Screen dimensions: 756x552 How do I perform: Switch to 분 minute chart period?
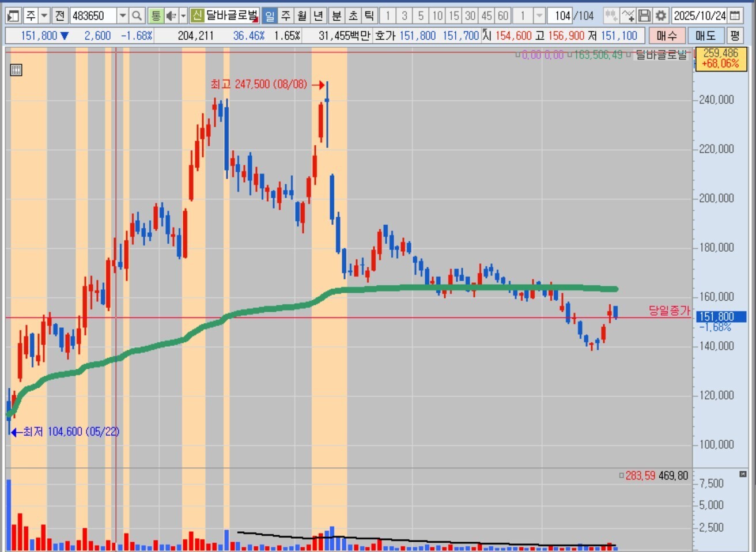(337, 16)
